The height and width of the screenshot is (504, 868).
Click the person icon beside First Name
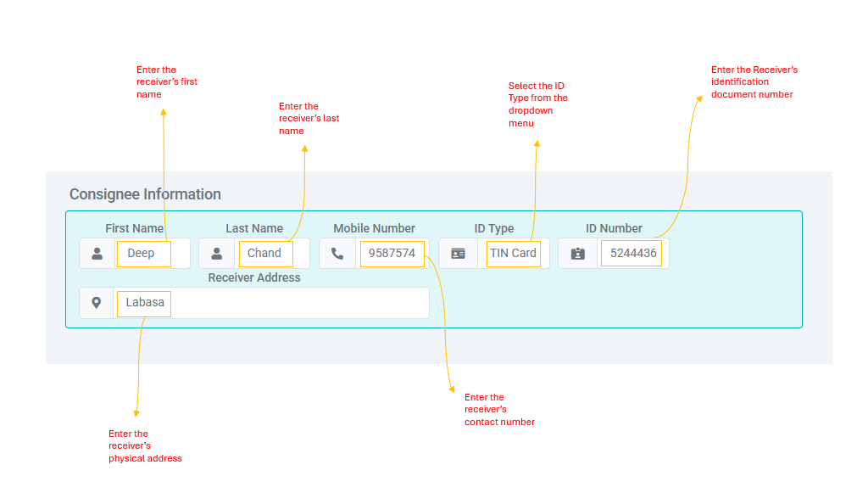pos(97,254)
